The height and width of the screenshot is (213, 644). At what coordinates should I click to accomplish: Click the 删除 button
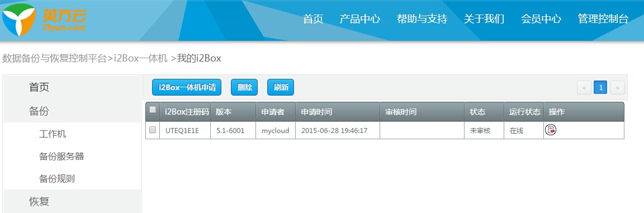[x=244, y=87]
